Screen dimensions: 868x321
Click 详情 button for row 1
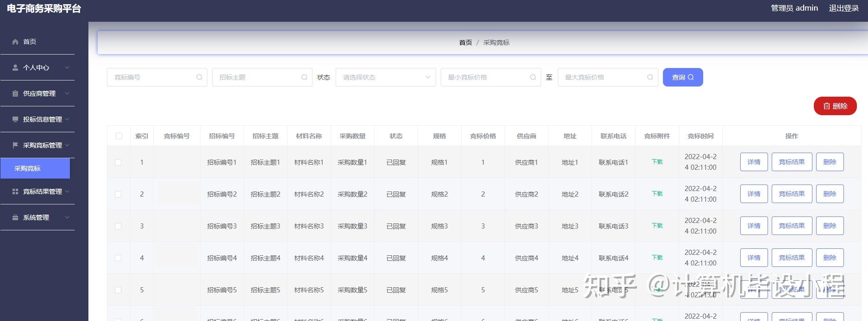click(754, 162)
